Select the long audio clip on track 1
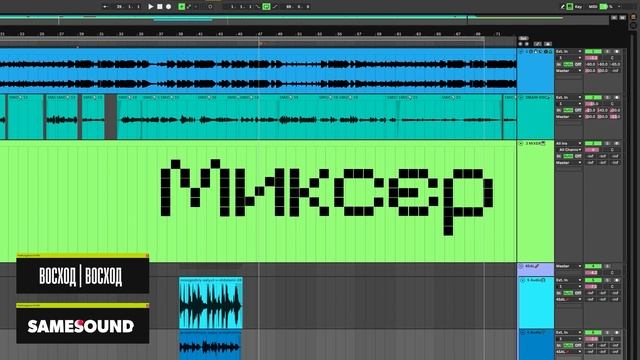 258,71
